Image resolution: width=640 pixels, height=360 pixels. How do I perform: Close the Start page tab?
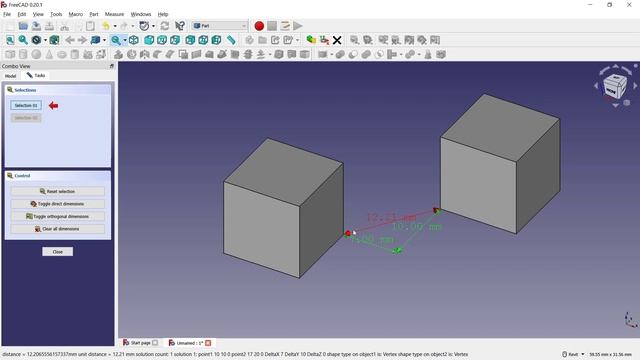(155, 343)
